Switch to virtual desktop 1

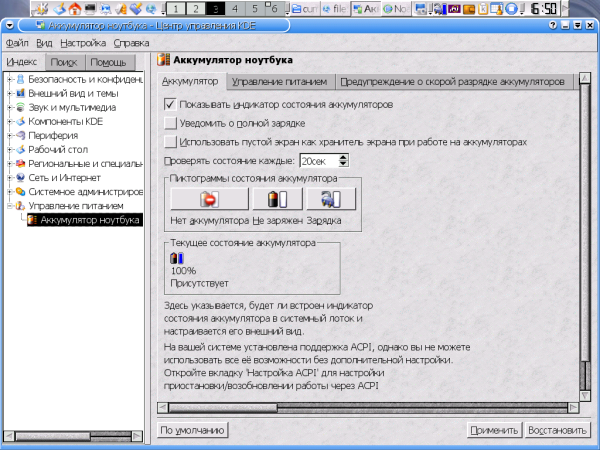[x=176, y=8]
